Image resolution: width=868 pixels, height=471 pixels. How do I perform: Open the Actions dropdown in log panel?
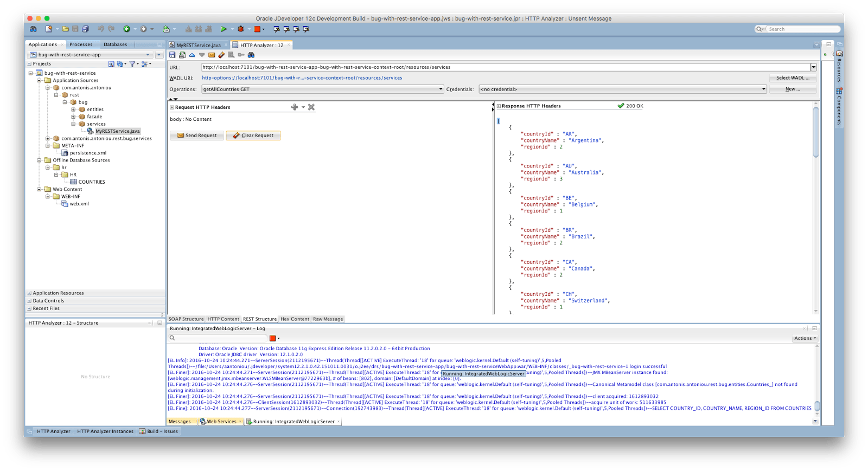pos(805,338)
